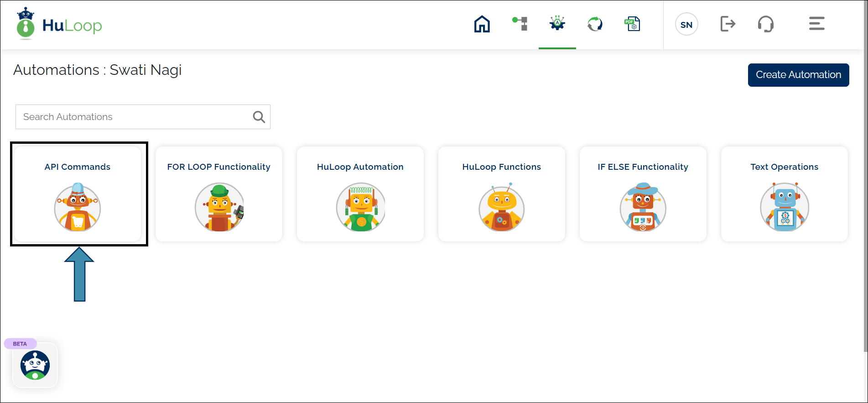Open the PDF document settings icon
Screen dimensions: 868x403
(x=632, y=24)
